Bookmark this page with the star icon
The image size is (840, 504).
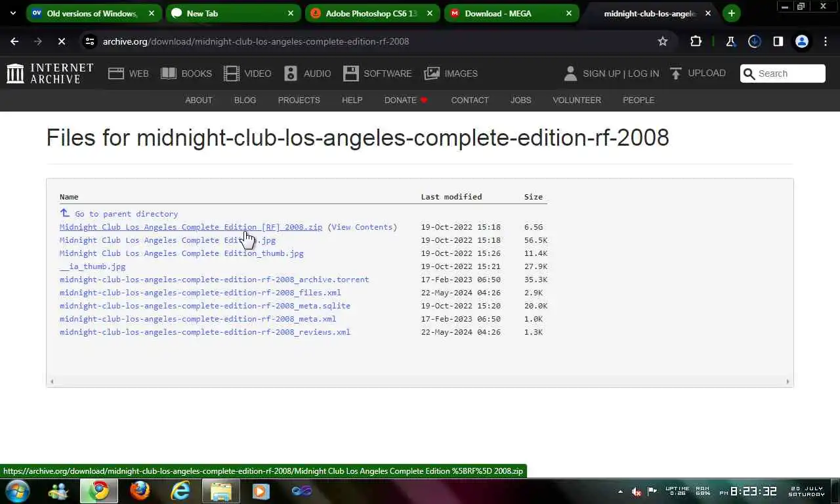[x=663, y=41]
